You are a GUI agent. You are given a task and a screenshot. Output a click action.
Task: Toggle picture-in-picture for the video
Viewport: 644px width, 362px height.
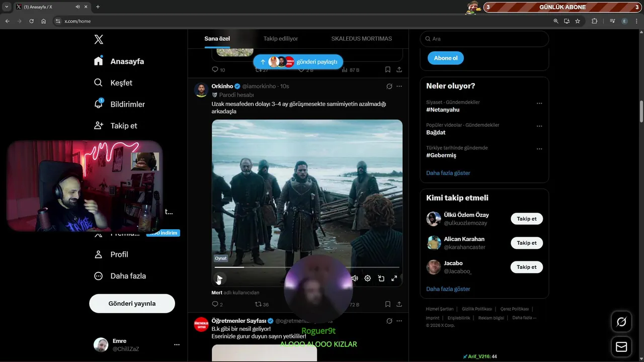pyautogui.click(x=381, y=278)
